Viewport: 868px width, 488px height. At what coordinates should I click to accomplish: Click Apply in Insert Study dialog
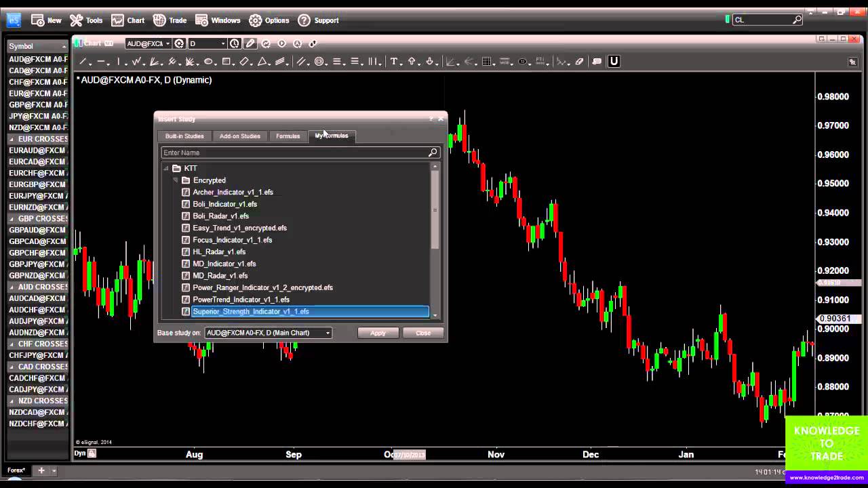[x=378, y=333]
